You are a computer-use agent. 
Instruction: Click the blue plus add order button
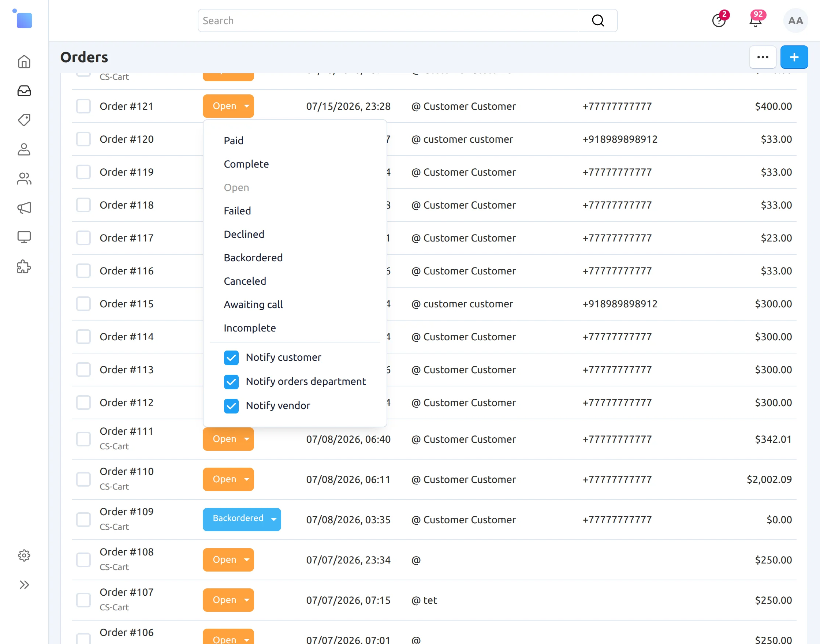[x=794, y=57]
